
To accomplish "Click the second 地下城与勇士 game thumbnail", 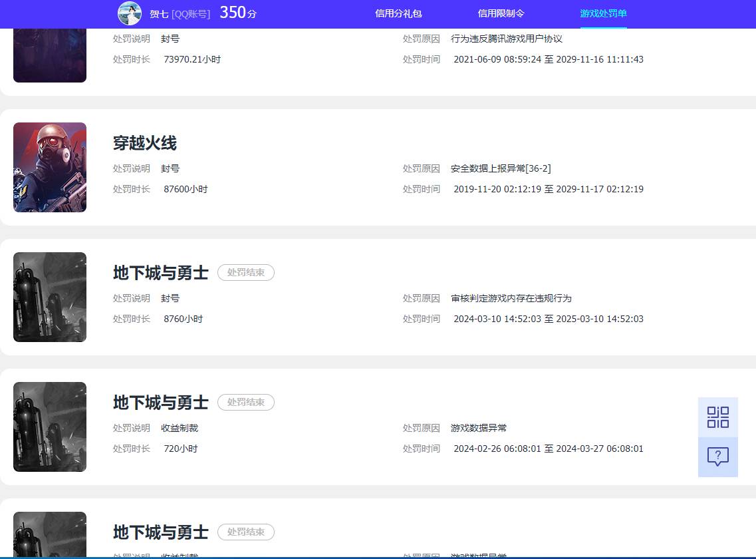I will point(49,427).
